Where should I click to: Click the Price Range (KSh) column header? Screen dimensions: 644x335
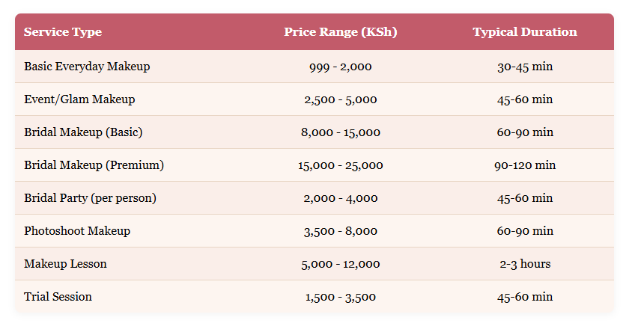(341, 32)
